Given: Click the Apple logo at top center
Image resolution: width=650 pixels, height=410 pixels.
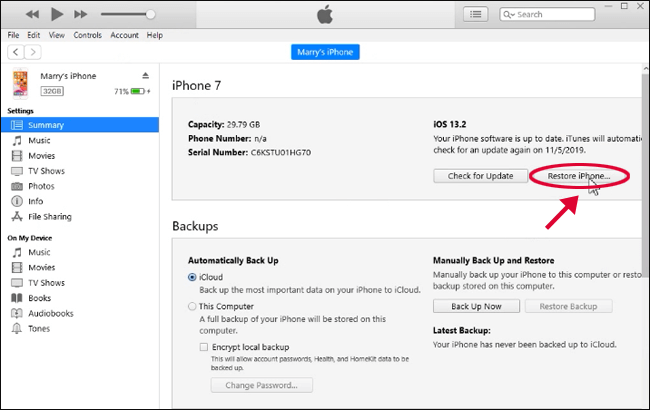Looking at the screenshot, I should pos(325,15).
